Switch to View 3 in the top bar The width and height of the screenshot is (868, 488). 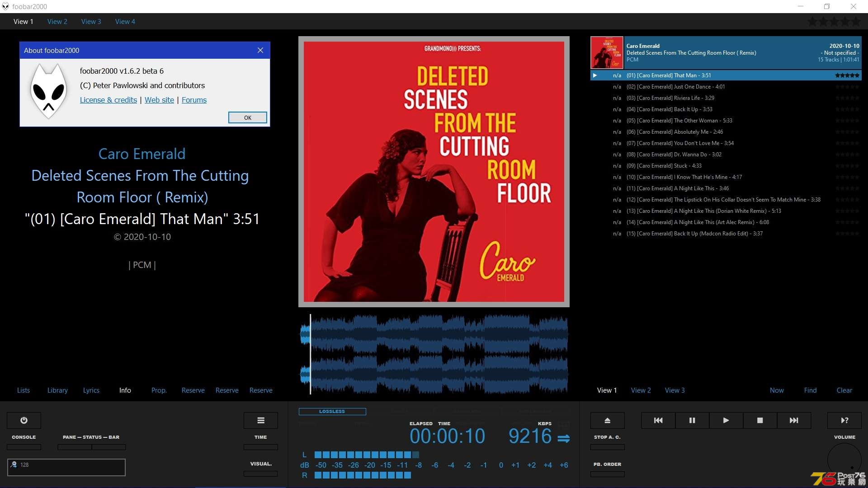coord(91,21)
